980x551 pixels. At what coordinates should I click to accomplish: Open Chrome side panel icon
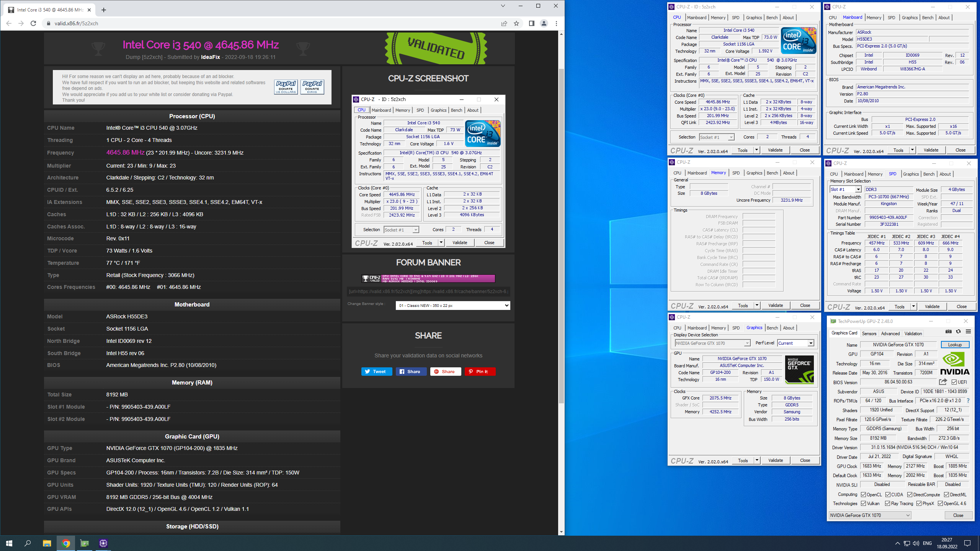point(531,23)
